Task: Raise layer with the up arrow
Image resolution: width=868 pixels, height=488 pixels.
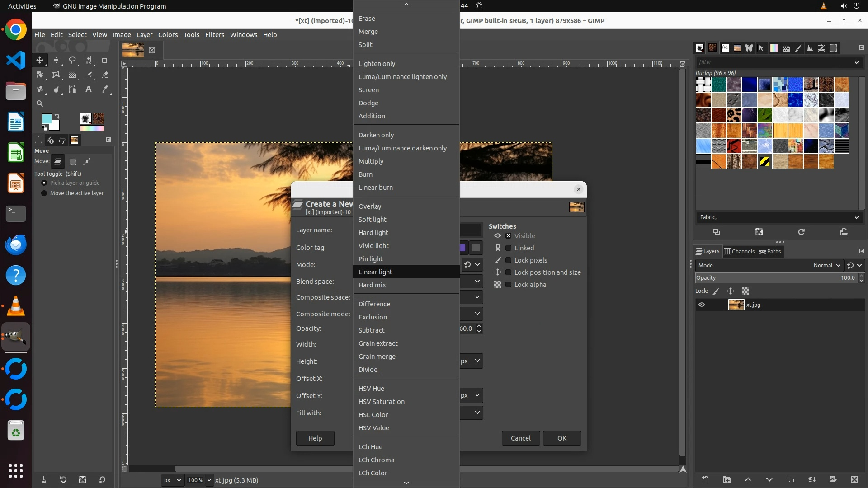Action: tap(748, 479)
